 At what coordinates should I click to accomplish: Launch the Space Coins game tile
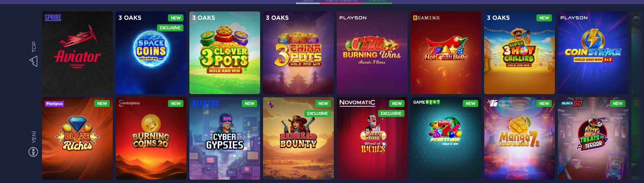(x=151, y=53)
